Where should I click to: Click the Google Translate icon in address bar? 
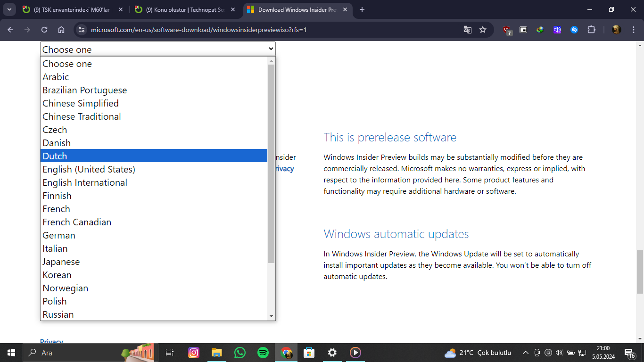tap(467, 30)
